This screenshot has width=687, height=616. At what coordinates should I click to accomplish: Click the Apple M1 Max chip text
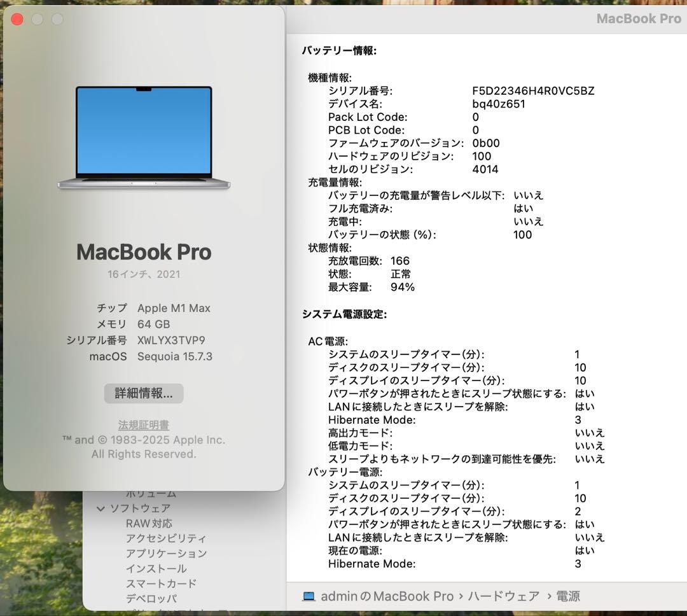tap(174, 308)
